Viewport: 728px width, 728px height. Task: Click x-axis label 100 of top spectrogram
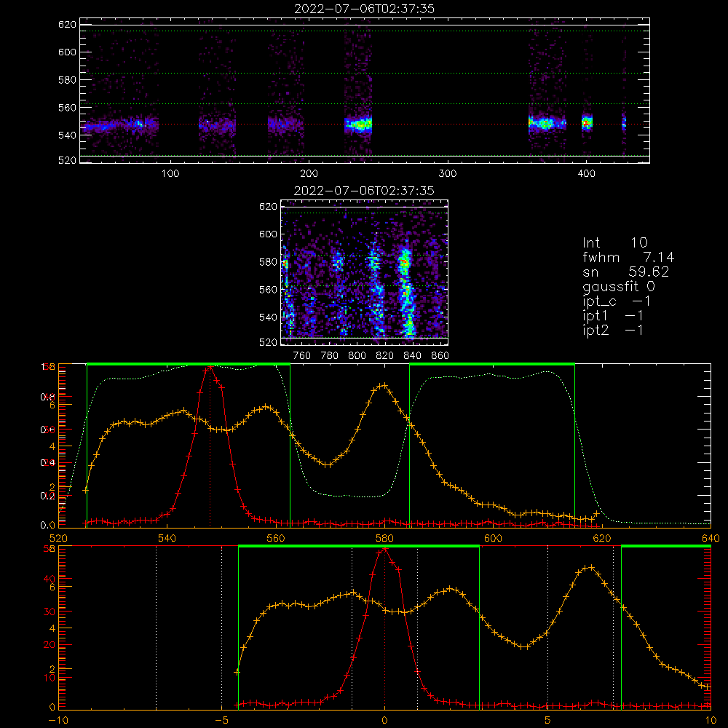170,174
